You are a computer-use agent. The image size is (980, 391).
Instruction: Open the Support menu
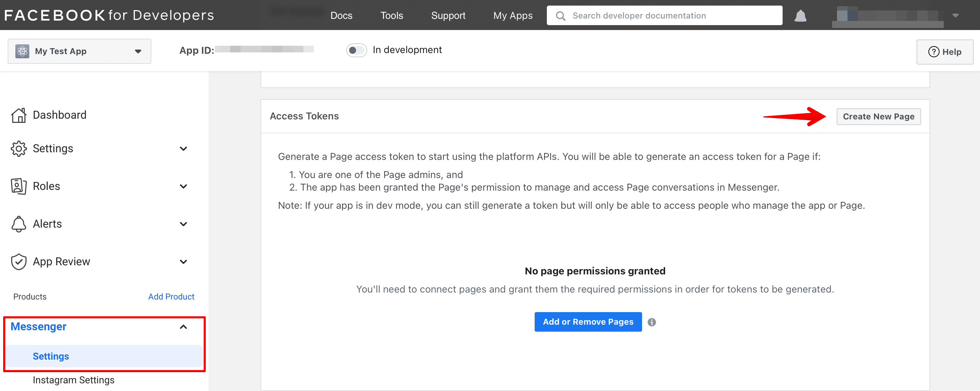(x=448, y=16)
